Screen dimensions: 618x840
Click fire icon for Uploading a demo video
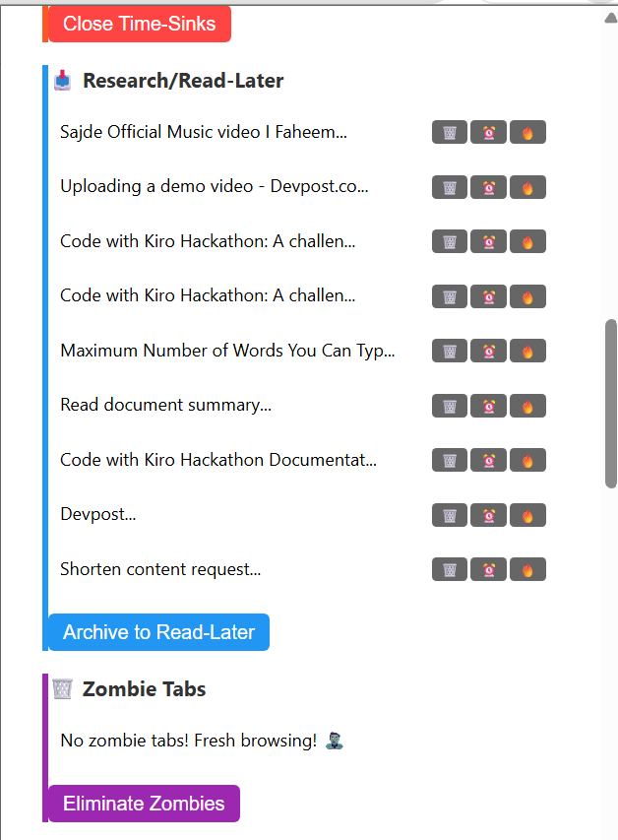pos(527,187)
